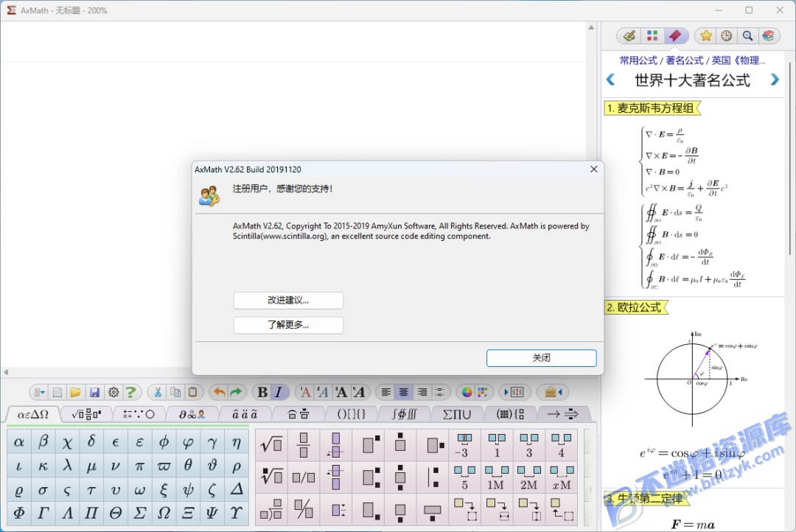Set center alignment in the toolbar

point(404,393)
